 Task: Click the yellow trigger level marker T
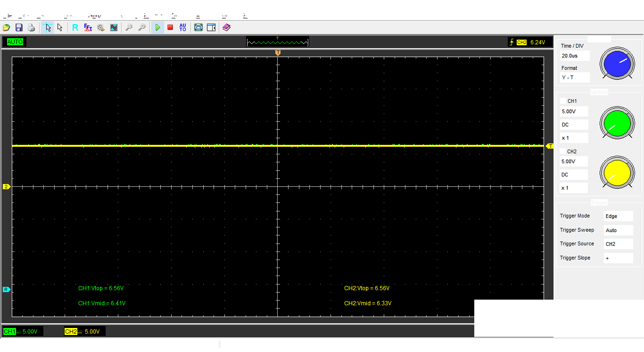[x=550, y=146]
